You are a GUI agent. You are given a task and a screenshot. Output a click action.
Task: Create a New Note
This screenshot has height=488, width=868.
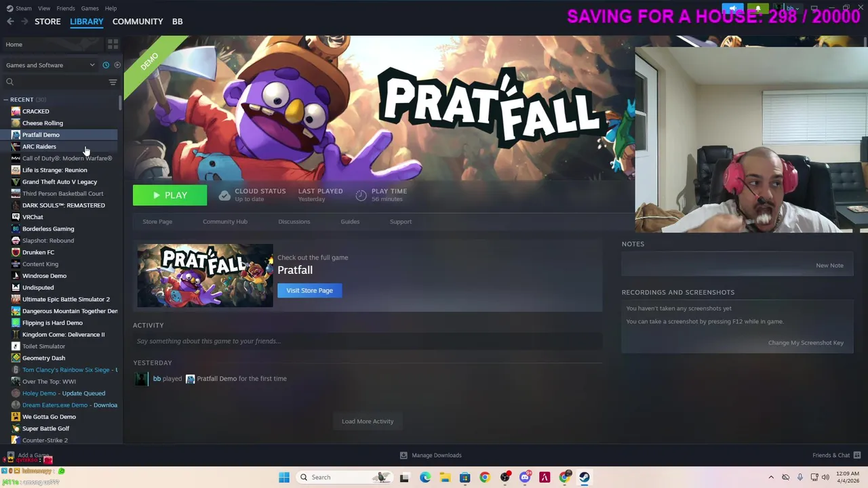(x=829, y=266)
